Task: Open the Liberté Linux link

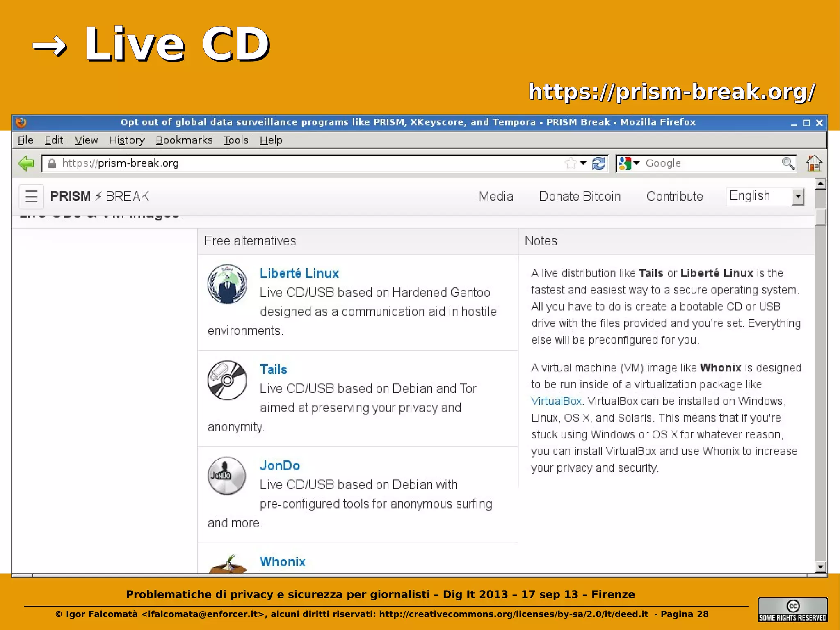Action: coord(299,273)
